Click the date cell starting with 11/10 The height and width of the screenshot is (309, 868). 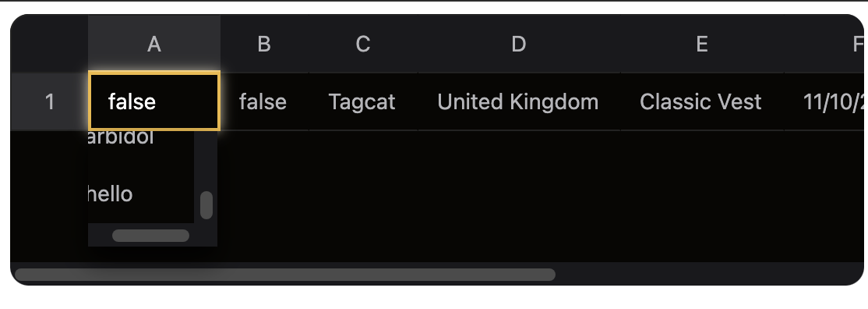[x=824, y=101]
